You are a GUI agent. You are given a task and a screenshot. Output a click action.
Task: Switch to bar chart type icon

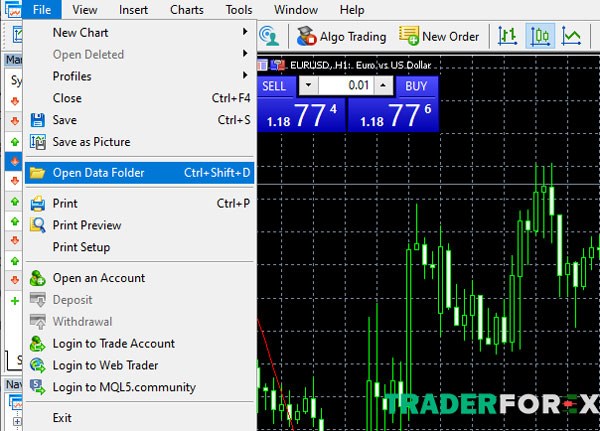point(507,36)
